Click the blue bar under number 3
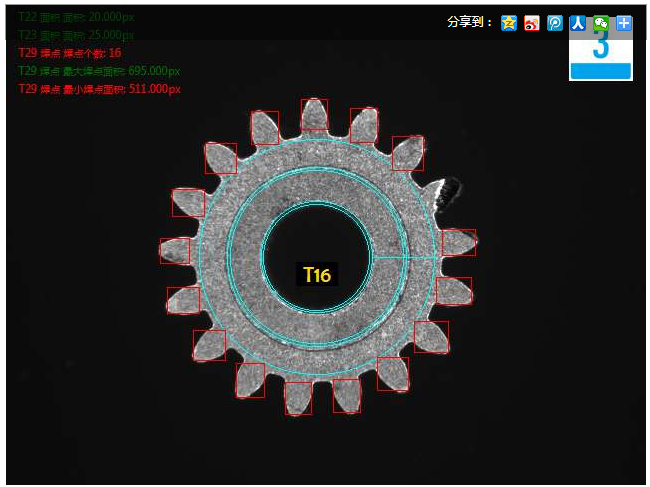This screenshot has width=650, height=487. pos(600,71)
